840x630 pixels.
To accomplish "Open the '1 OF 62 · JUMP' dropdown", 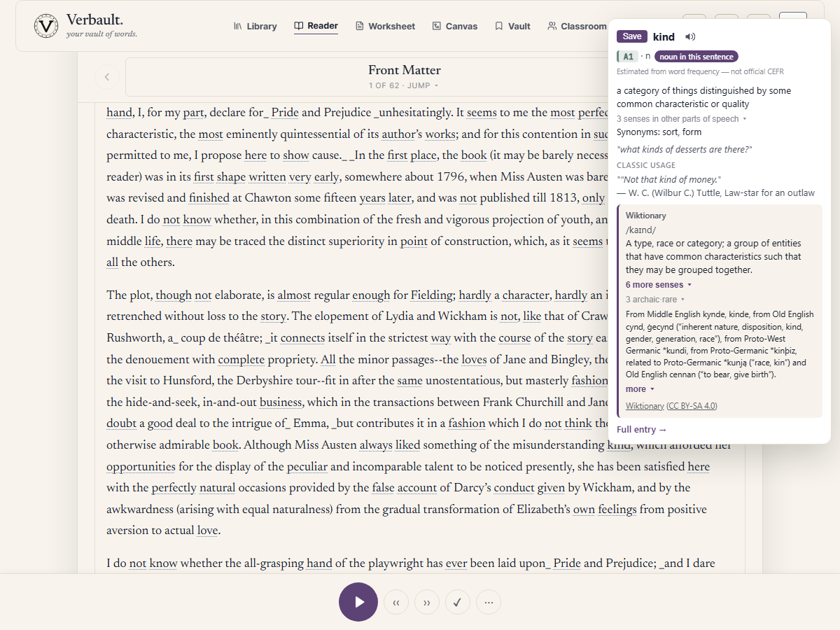I will tap(404, 85).
